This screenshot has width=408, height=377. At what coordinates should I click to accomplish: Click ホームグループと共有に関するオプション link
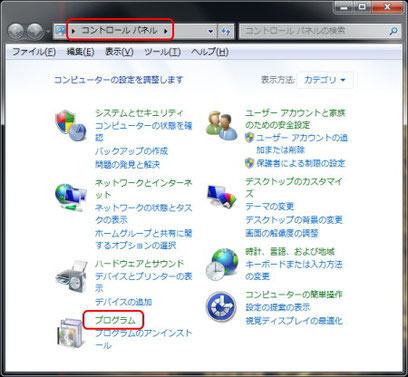(144, 239)
